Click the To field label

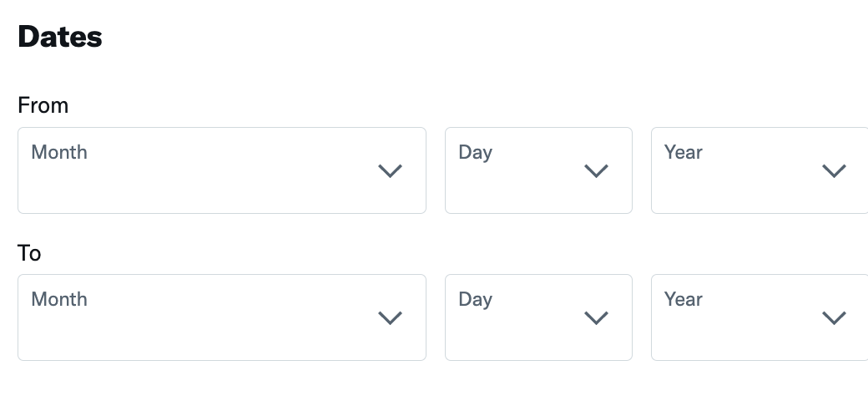click(x=29, y=252)
